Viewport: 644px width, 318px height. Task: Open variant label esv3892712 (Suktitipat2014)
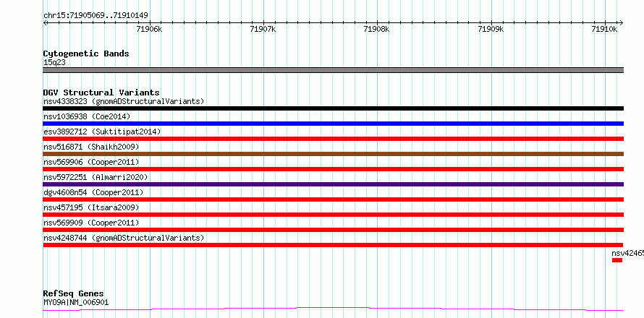(x=102, y=132)
